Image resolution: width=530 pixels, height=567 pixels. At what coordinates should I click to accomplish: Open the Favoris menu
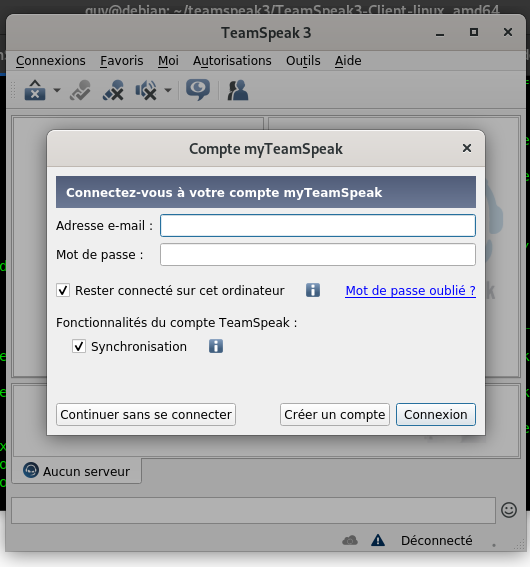pyautogui.click(x=121, y=61)
